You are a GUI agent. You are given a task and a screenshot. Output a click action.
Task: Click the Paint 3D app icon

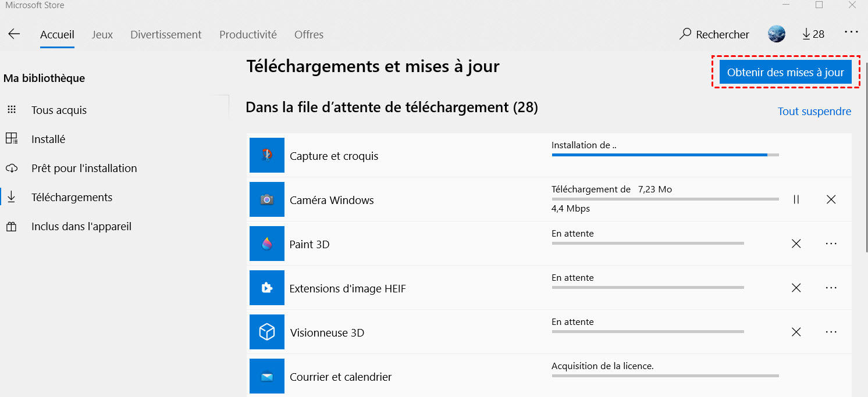coord(267,244)
